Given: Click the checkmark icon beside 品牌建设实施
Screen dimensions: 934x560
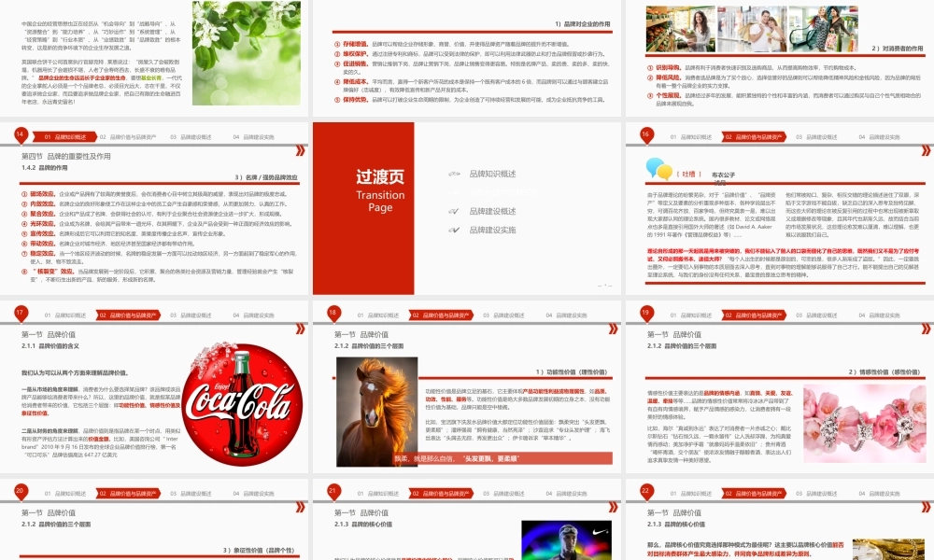Looking at the screenshot, I should (x=454, y=230).
